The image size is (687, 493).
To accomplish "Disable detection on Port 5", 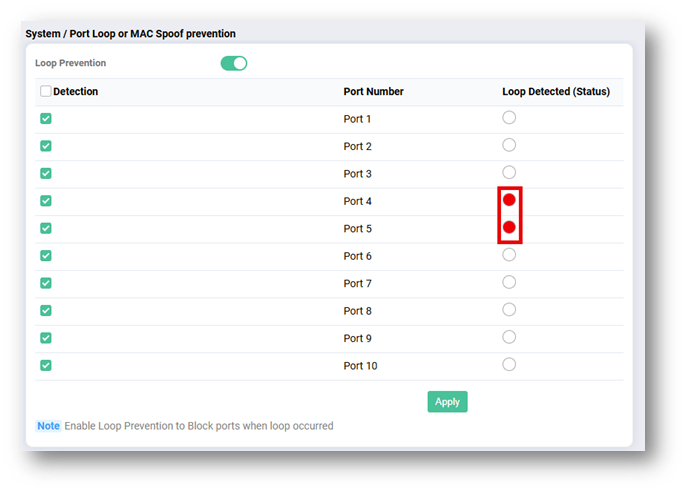I will (x=46, y=228).
